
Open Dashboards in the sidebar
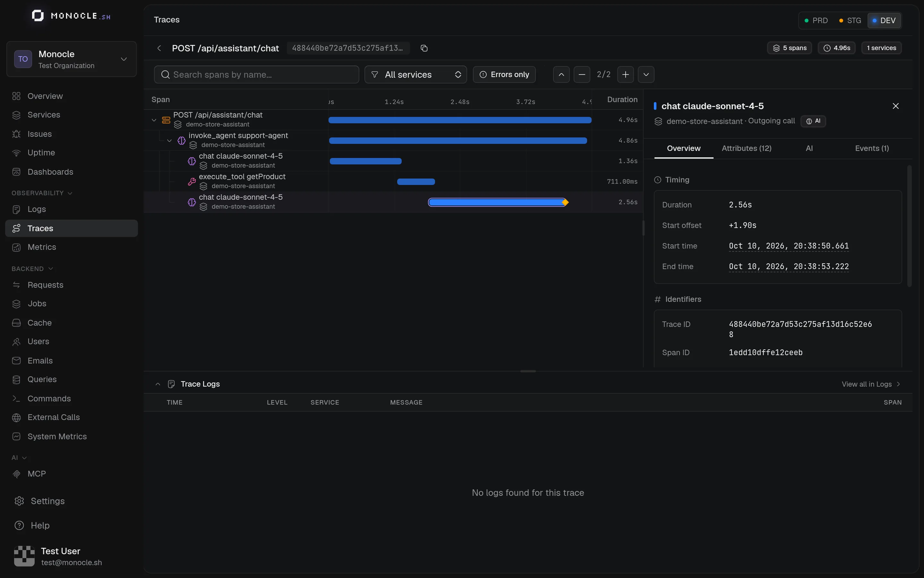click(x=72, y=172)
